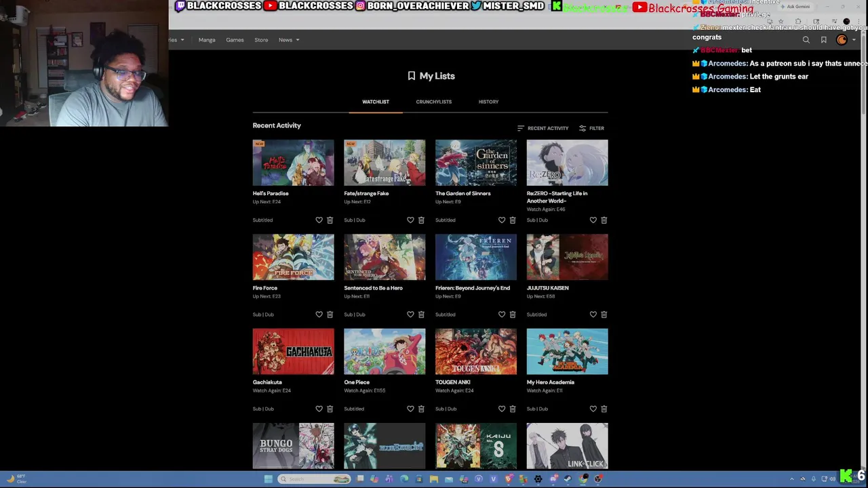Screen dimensions: 868x488
Task: Favorite TOUGEN ANKI with heart
Action: tap(502, 409)
